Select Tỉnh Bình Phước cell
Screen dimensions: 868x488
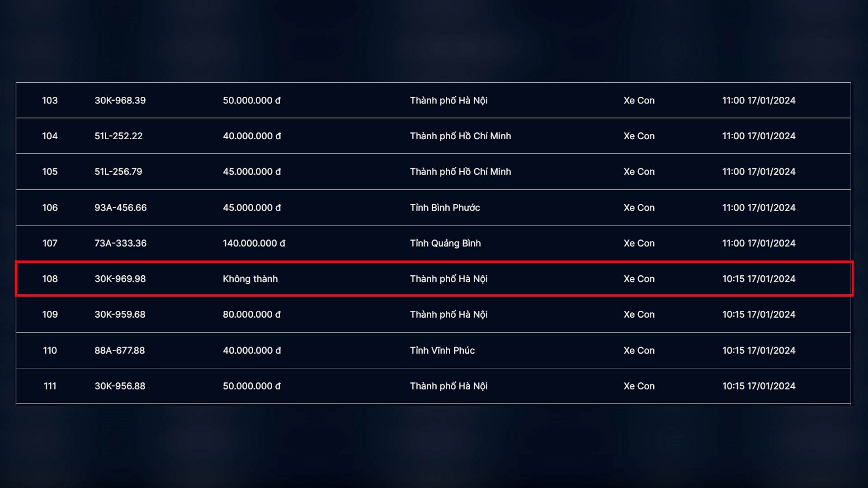(x=444, y=207)
